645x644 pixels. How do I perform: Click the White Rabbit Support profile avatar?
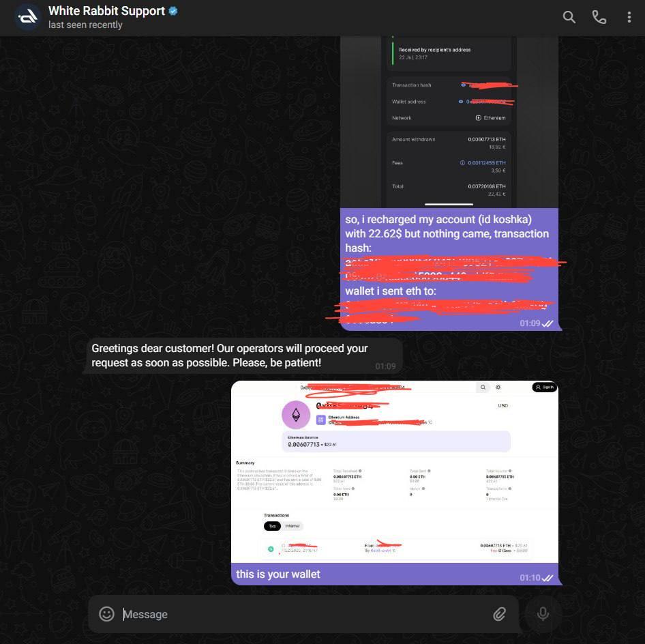[x=28, y=18]
